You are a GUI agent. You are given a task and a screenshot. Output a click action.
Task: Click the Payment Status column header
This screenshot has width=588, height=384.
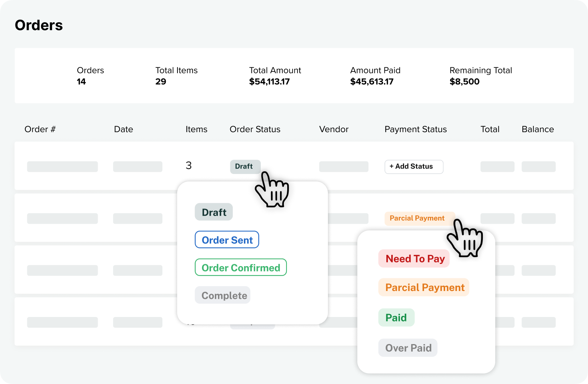tap(415, 129)
